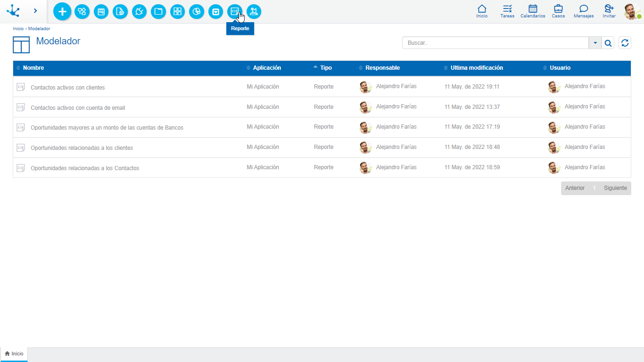Viewport: 644px width, 362px height.
Task: Open Tareas in the top bar
Action: 507,11
